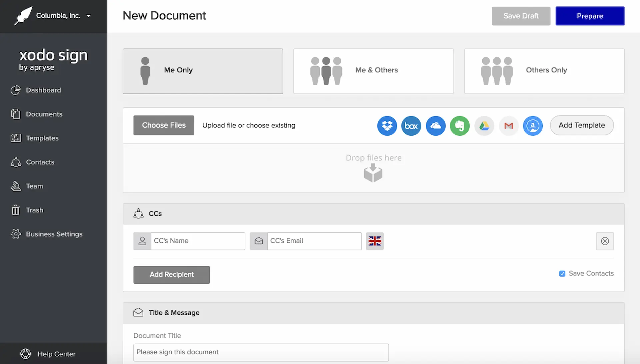Select the Me Only signer option
Screen dimensions: 640x364
[203, 71]
